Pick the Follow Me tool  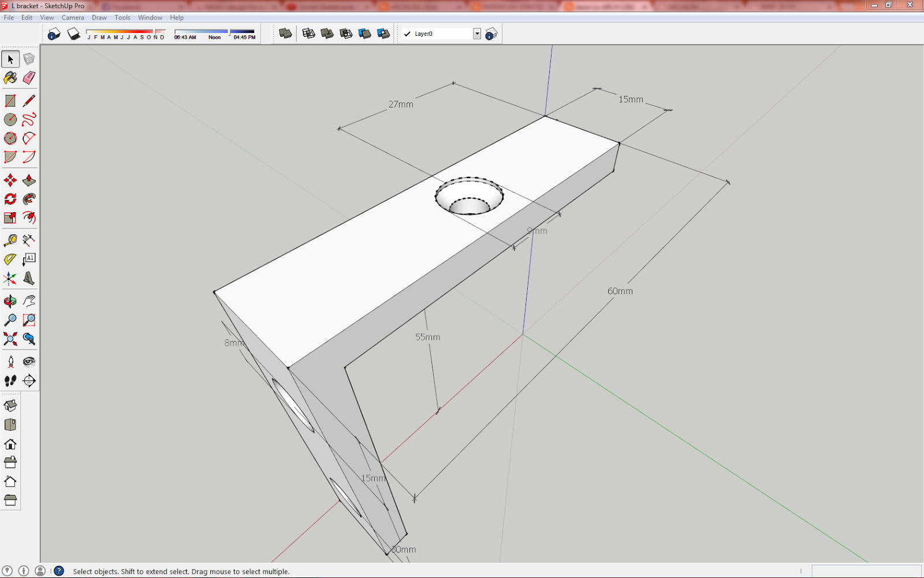pos(29,199)
